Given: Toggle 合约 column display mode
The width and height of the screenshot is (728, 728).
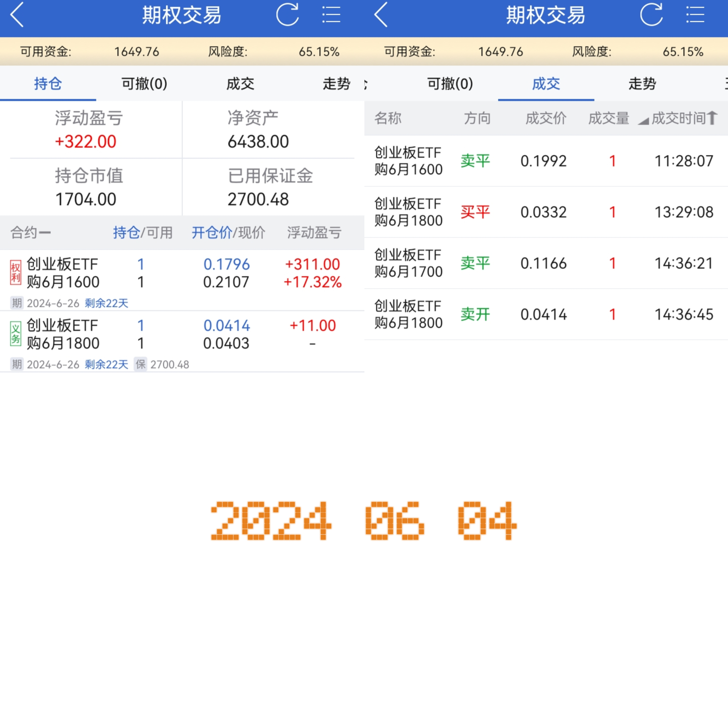Looking at the screenshot, I should 30,232.
